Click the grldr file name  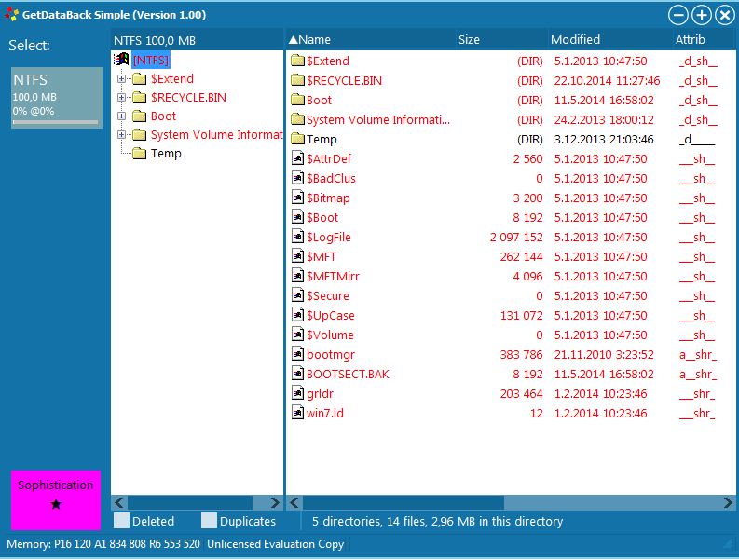click(x=320, y=393)
